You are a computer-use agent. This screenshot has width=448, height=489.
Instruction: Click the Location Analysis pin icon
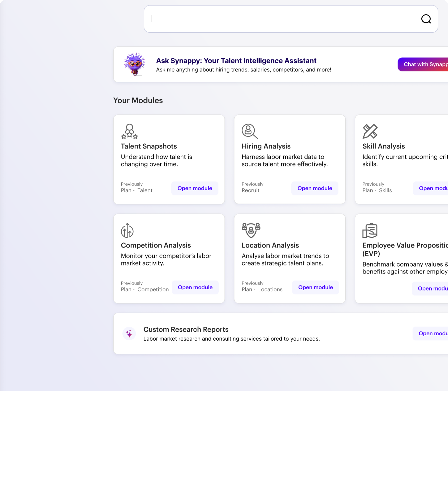click(x=251, y=230)
